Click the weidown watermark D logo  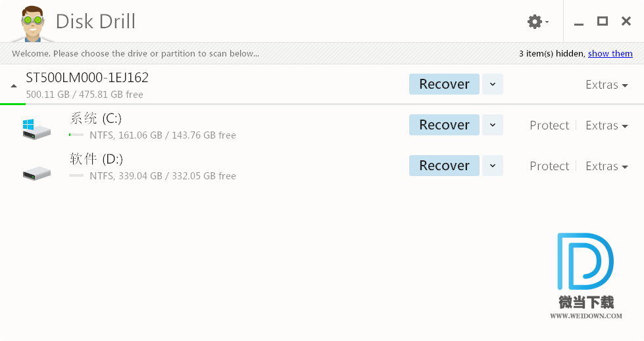click(585, 261)
